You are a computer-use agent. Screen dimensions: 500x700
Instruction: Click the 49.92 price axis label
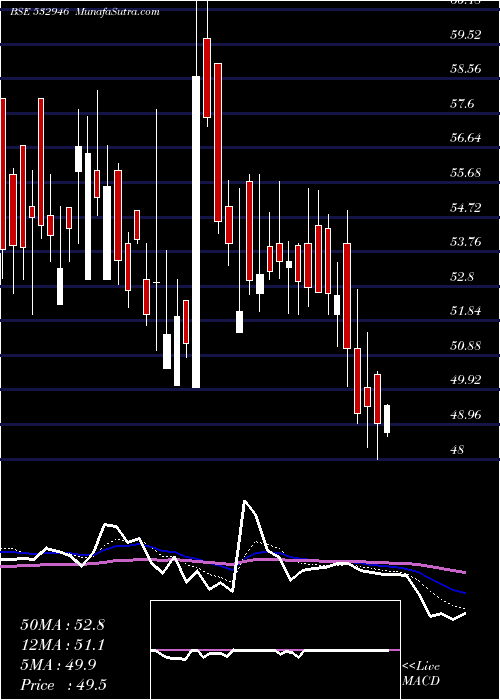[466, 380]
